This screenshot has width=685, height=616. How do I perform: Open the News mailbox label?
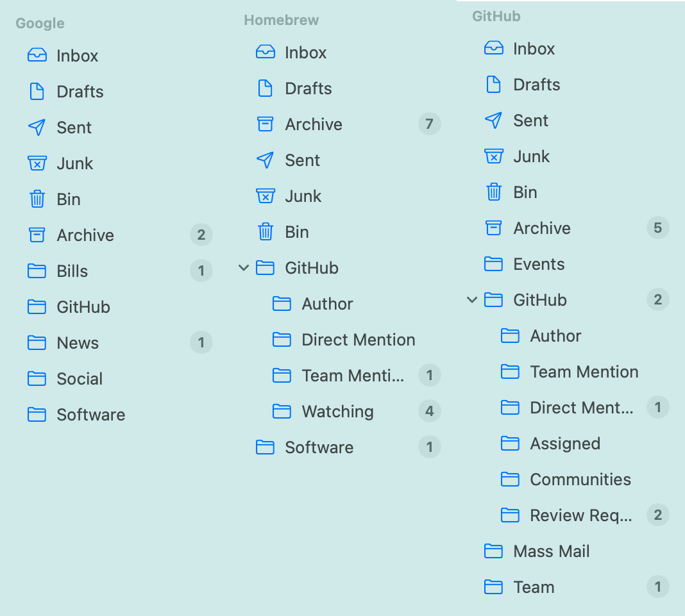pos(78,343)
